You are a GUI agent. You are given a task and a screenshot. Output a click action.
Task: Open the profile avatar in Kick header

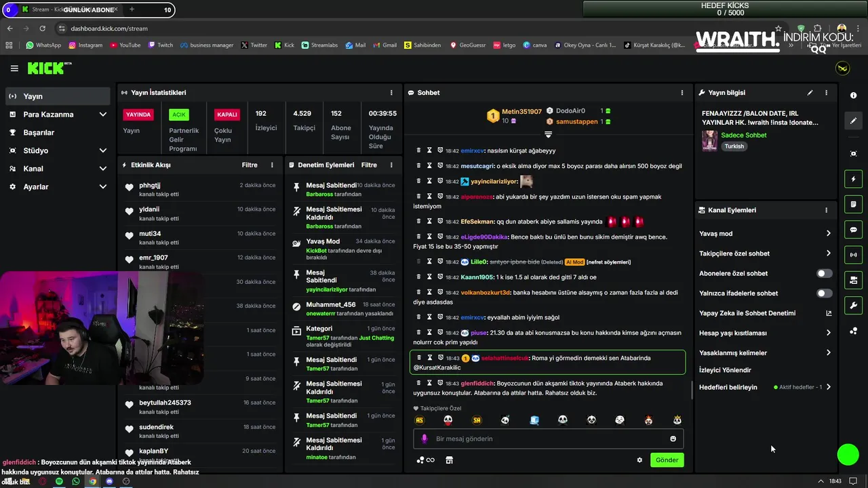842,68
